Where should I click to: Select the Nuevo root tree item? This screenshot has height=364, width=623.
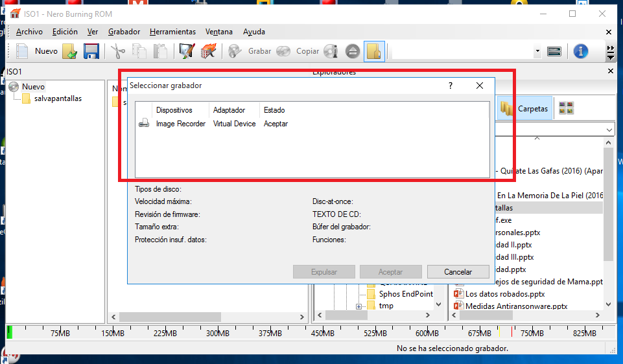click(x=33, y=87)
